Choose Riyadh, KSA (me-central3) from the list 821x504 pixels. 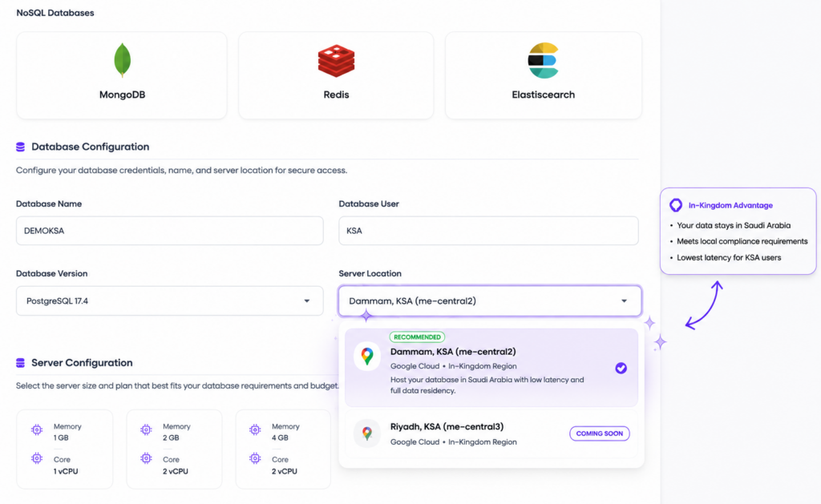pos(491,433)
